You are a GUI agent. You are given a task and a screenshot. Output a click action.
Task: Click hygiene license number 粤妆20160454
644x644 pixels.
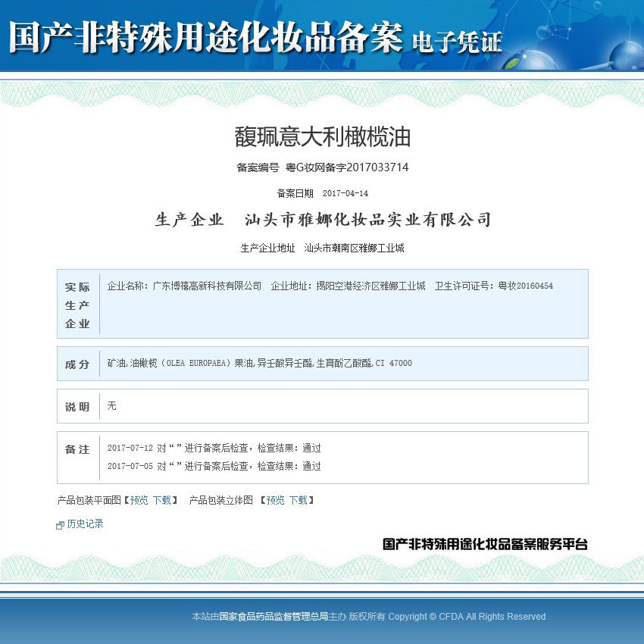point(526,286)
